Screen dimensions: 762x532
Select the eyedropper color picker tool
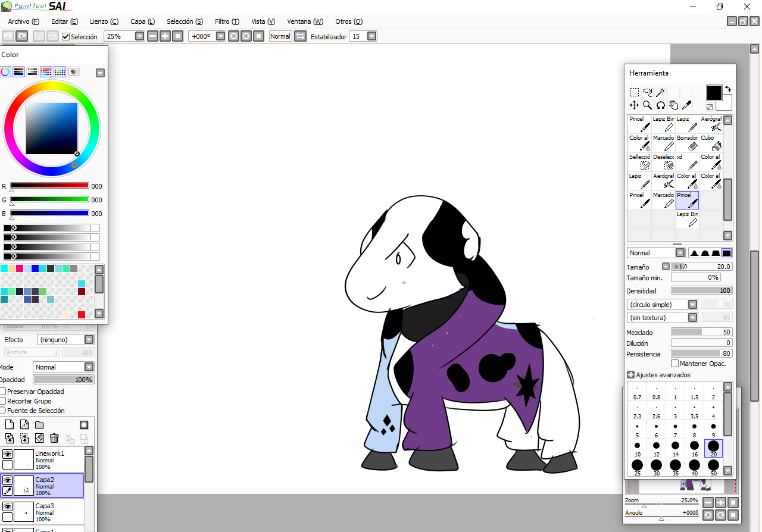tap(686, 105)
